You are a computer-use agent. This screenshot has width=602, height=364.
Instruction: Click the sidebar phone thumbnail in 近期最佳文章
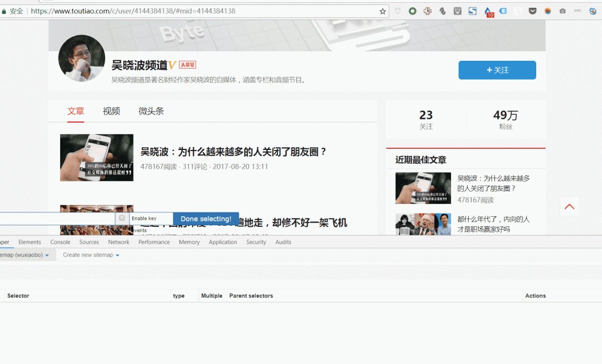point(423,188)
